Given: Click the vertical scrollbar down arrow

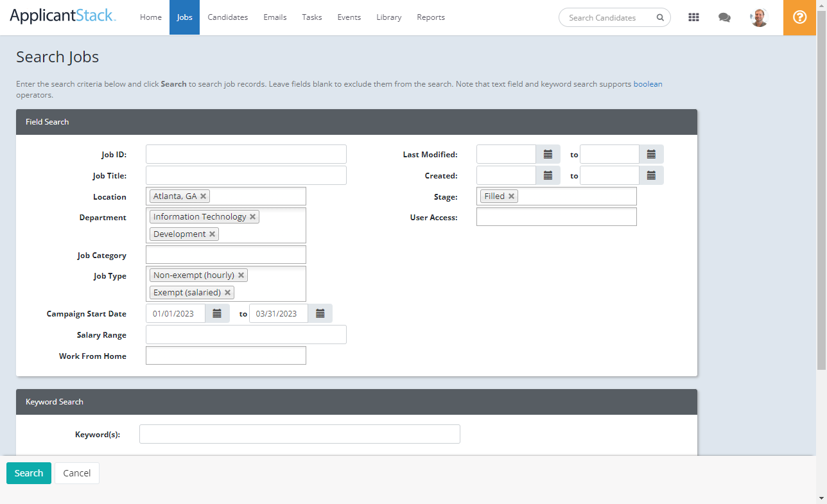Looking at the screenshot, I should tap(823, 498).
